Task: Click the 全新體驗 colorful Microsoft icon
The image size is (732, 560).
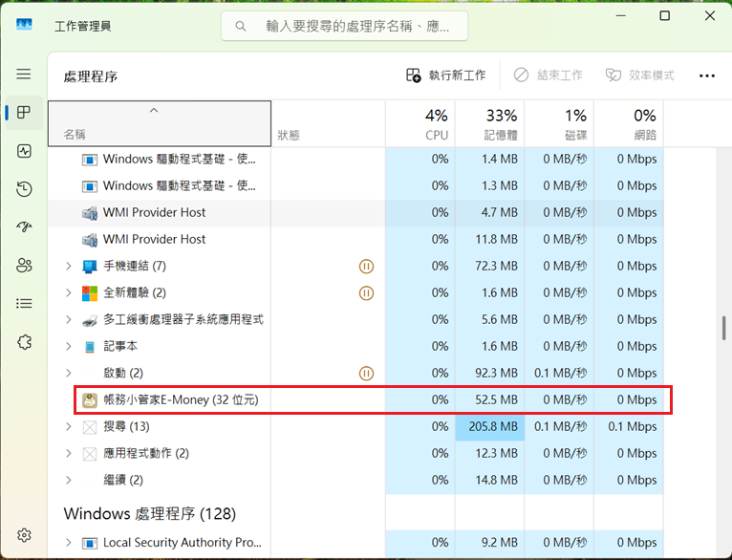Action: pyautogui.click(x=90, y=293)
